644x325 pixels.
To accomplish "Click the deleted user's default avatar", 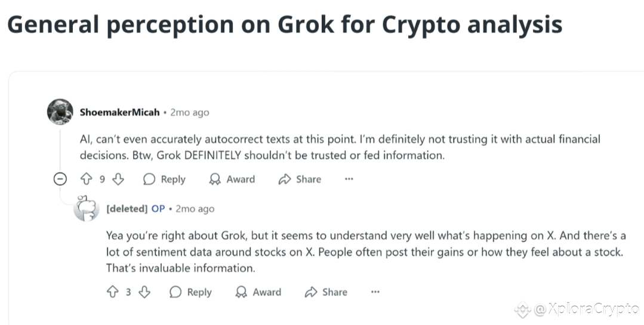I will coord(87,209).
